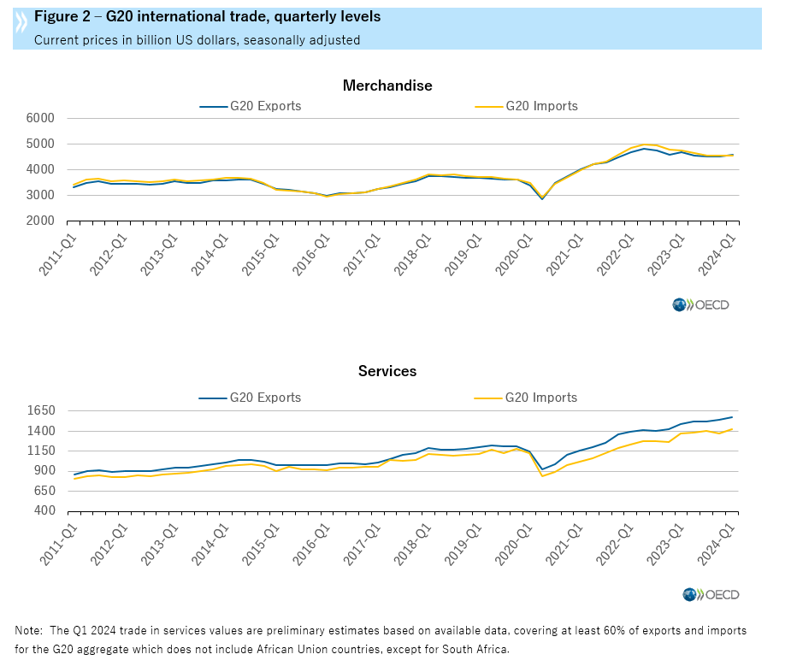Viewport: 797px width, 672px height.
Task: Select the Merchandise chart title
Action: [x=387, y=85]
